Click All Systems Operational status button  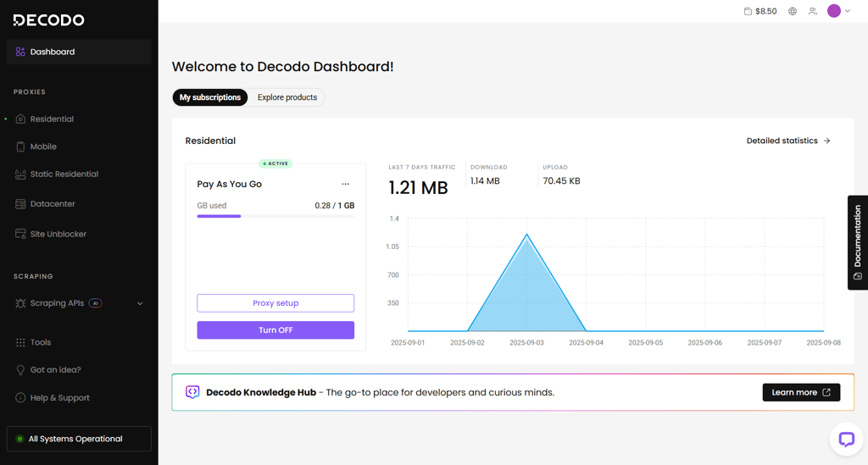tap(79, 439)
